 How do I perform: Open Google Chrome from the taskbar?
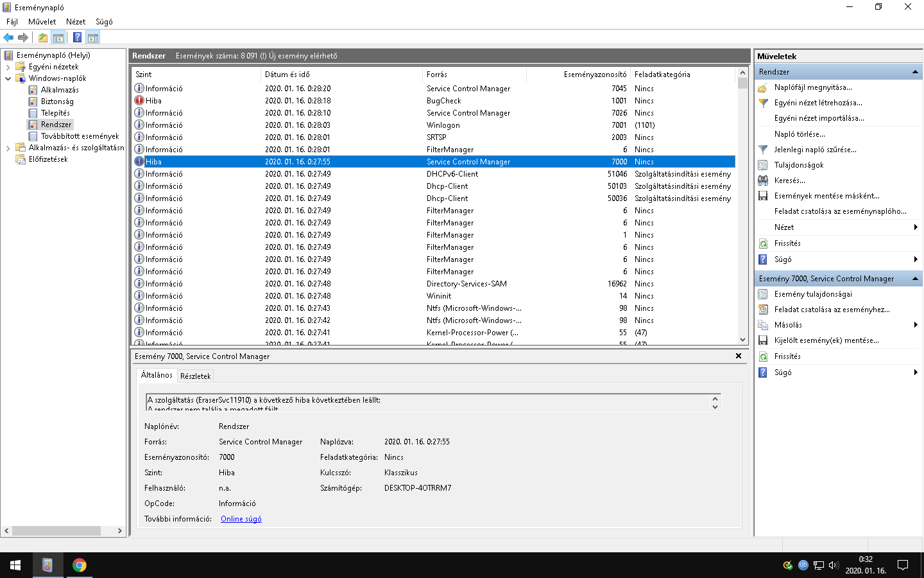pyautogui.click(x=80, y=565)
